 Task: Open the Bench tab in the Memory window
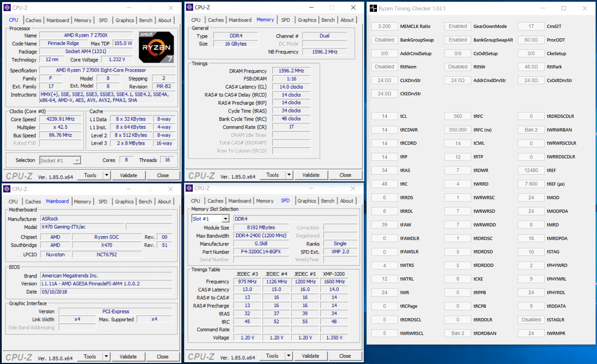click(x=328, y=20)
